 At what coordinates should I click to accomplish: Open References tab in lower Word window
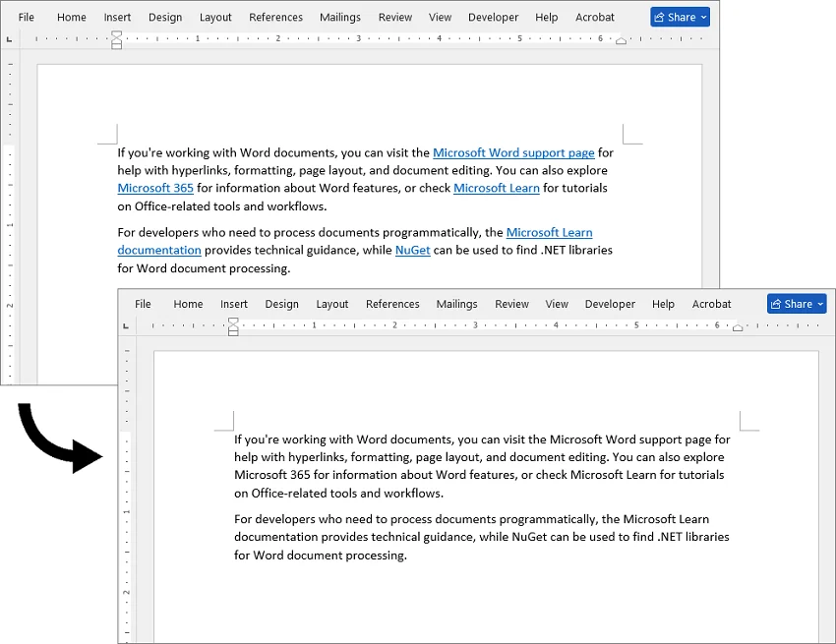coord(392,304)
